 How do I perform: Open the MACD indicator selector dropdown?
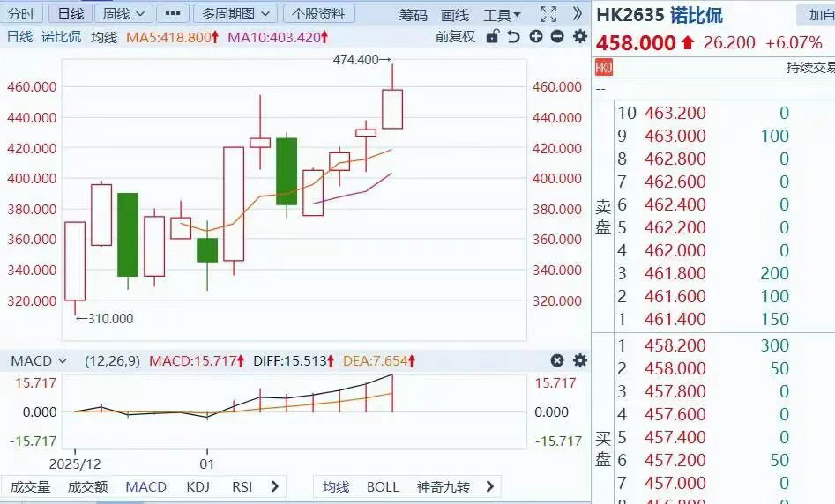click(38, 361)
